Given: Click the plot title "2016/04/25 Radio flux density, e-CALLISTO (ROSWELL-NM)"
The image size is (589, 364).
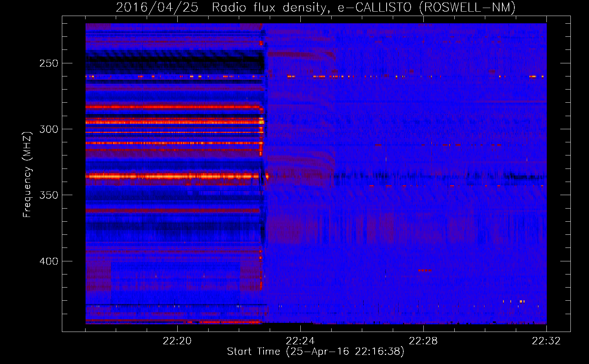Looking at the screenshot, I should tap(316, 7).
